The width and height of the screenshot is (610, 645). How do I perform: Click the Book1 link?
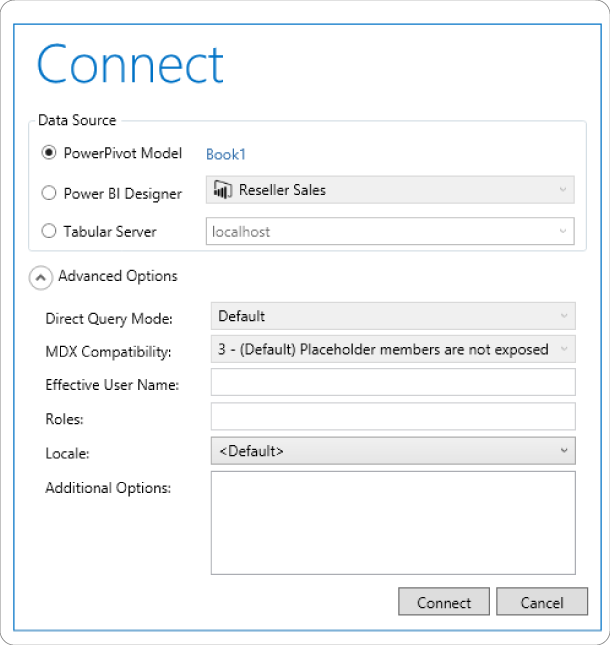click(x=226, y=155)
